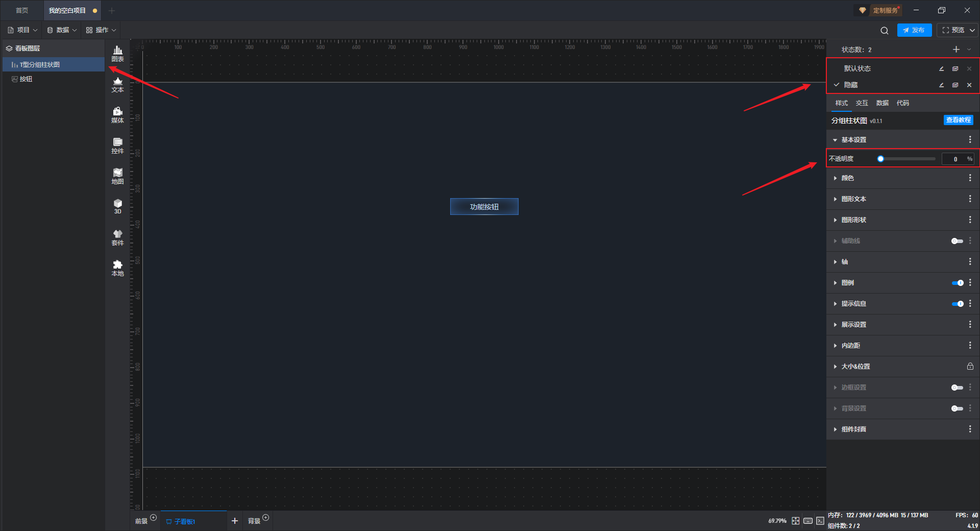980x531 pixels.
Task: Rename the 默认状态 state with edit icon
Action: coord(942,69)
